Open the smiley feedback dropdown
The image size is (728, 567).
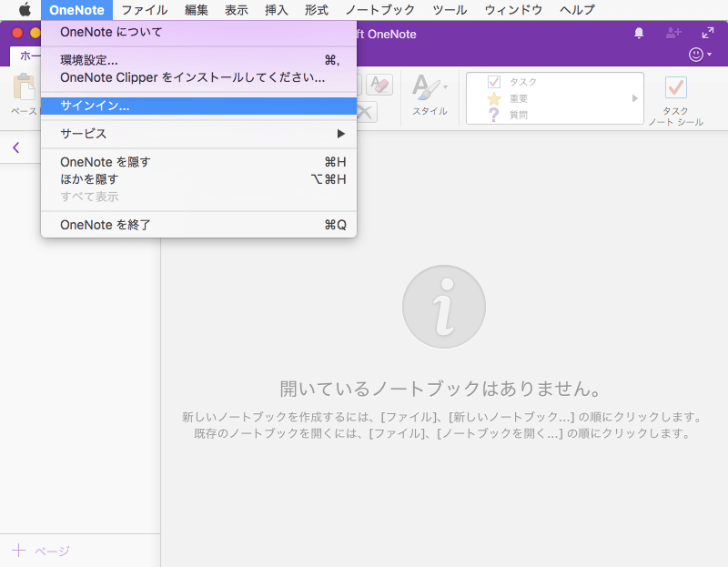[x=700, y=55]
